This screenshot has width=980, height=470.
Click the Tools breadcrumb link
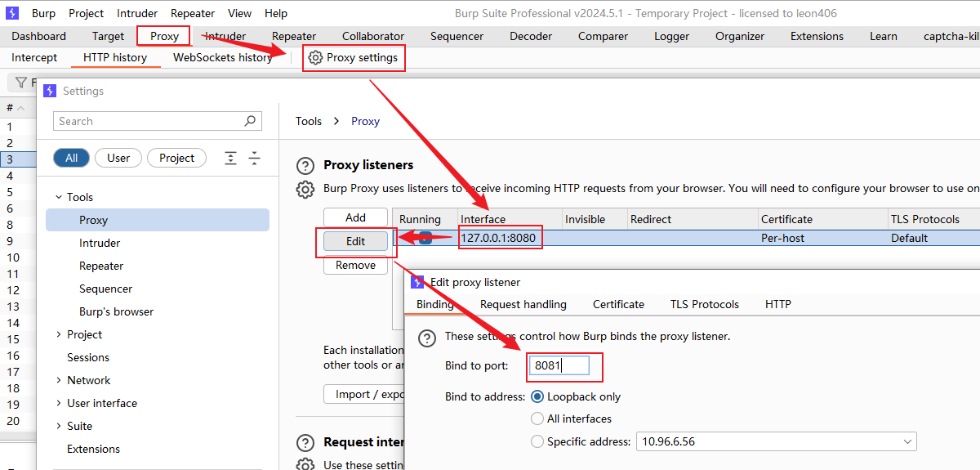point(309,121)
